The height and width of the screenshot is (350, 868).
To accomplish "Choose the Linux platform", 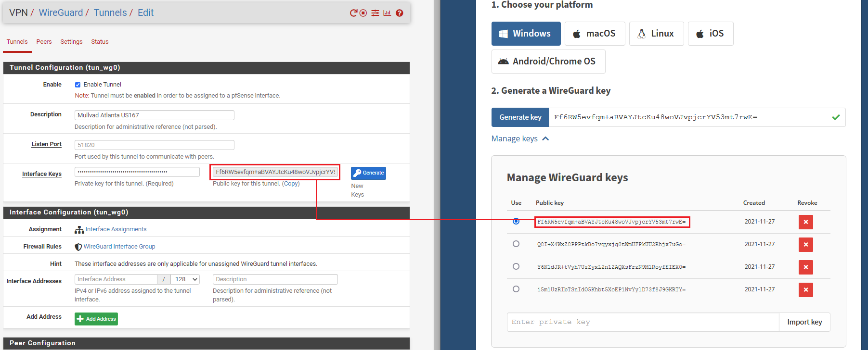I will [656, 34].
